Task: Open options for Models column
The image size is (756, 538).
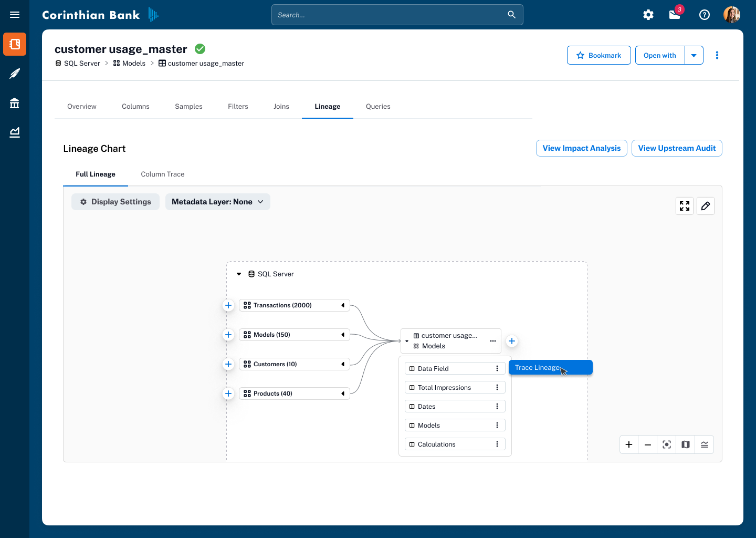Action: (x=497, y=425)
